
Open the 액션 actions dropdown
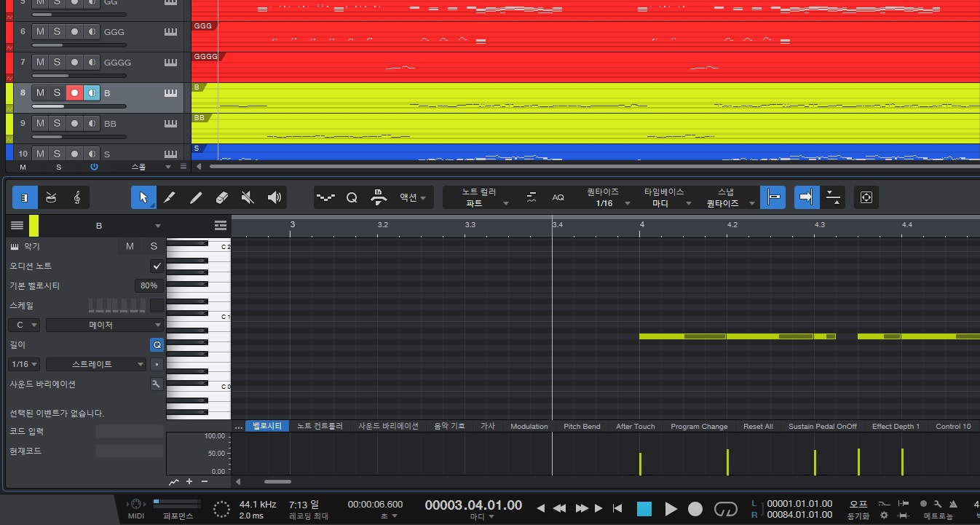(413, 197)
